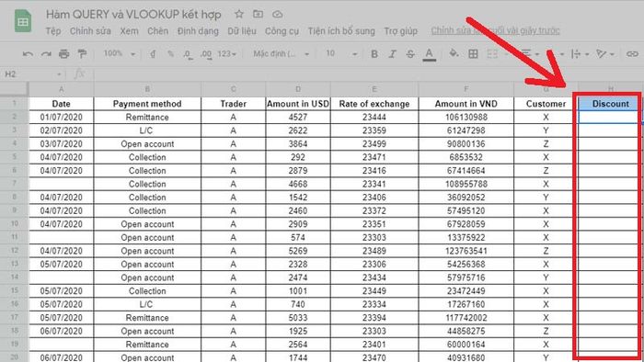
Task: Star this spreadsheet document
Action: (239, 14)
